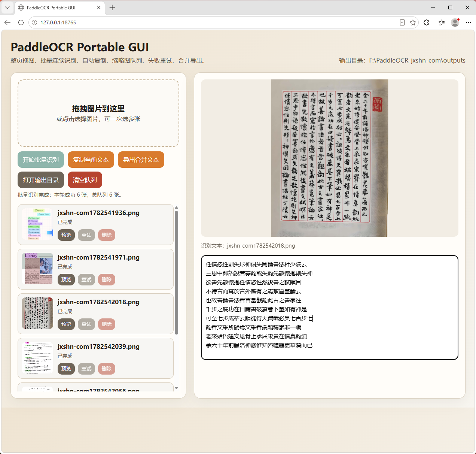The image size is (476, 454).
Task: Open browser settings and more menu
Action: 468,22
